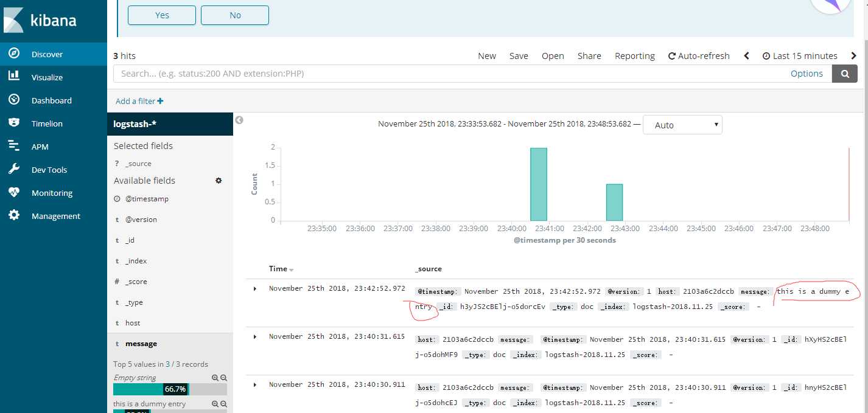Viewport: 868px width, 413px height.
Task: Click the Visualize bar chart icon
Action: pyautogui.click(x=14, y=77)
